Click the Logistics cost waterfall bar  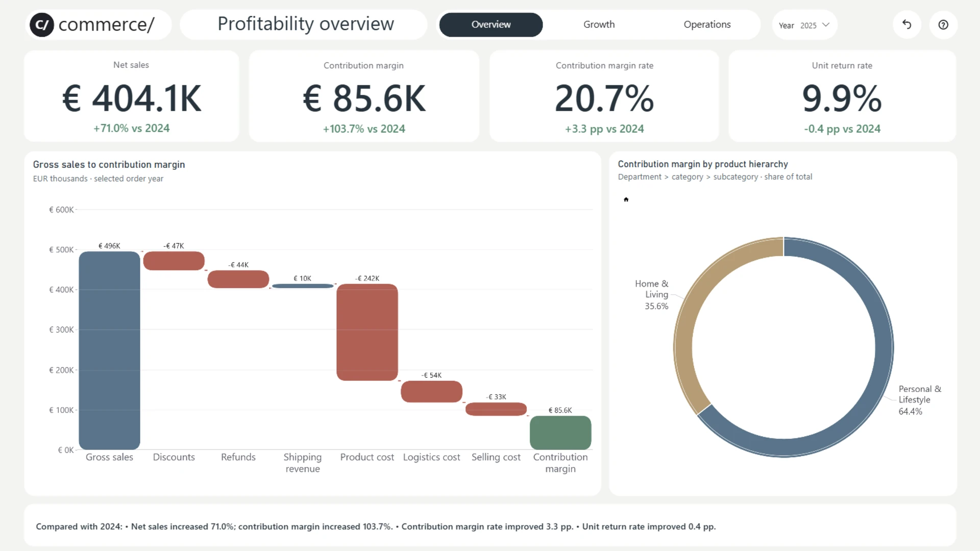[x=431, y=391]
